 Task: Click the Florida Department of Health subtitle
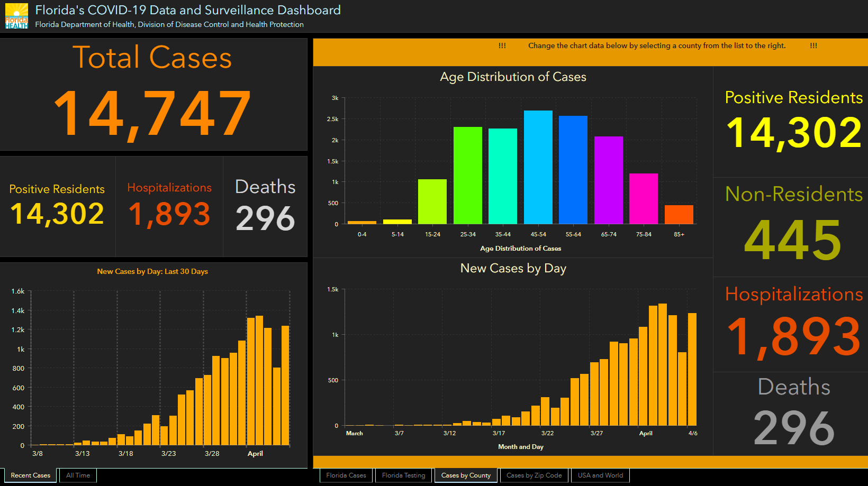(169, 24)
